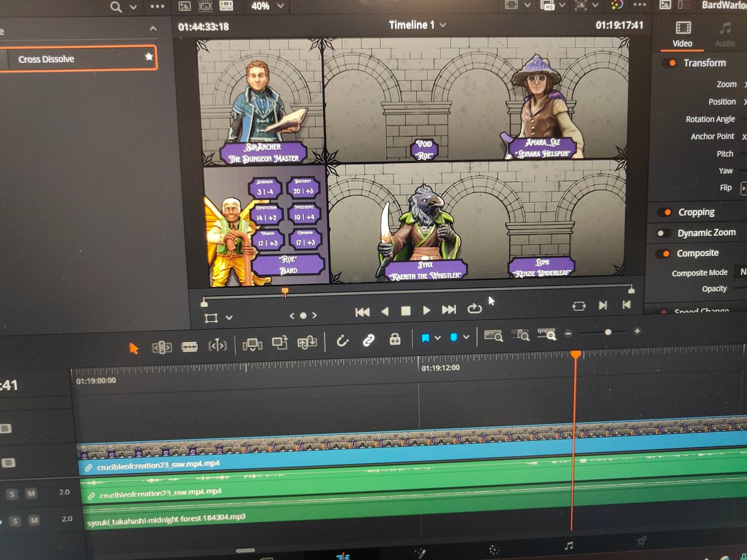Click the Replace Clip toolbar icon
The width and height of the screenshot is (747, 560).
308,342
